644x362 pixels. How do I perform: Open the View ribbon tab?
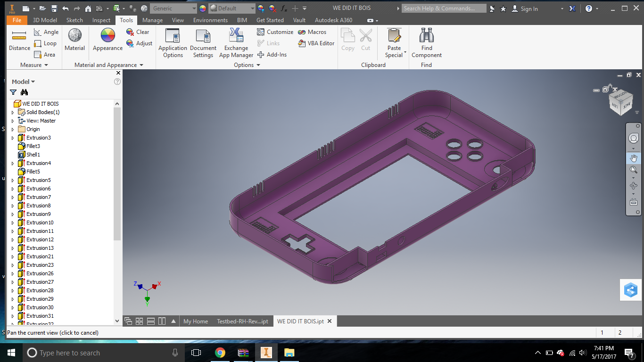pyautogui.click(x=178, y=20)
